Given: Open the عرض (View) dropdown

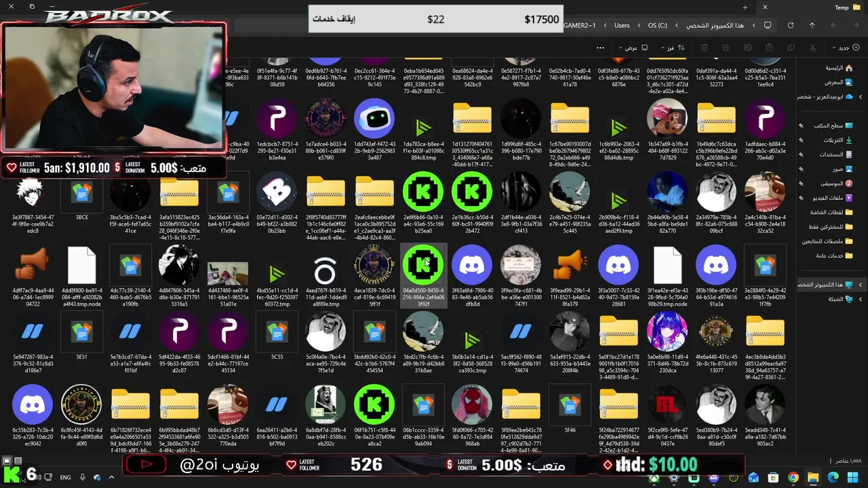Looking at the screenshot, I should click(633, 47).
